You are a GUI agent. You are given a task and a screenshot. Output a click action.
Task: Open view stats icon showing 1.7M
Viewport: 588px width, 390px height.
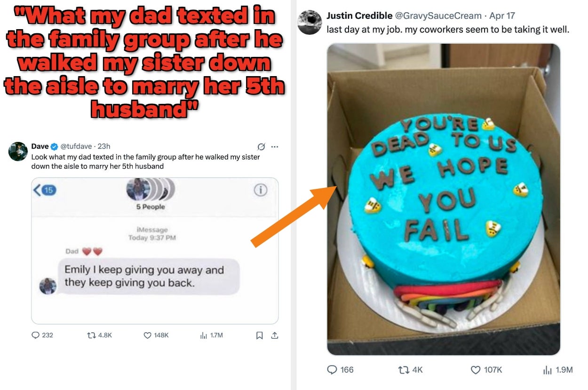(204, 335)
